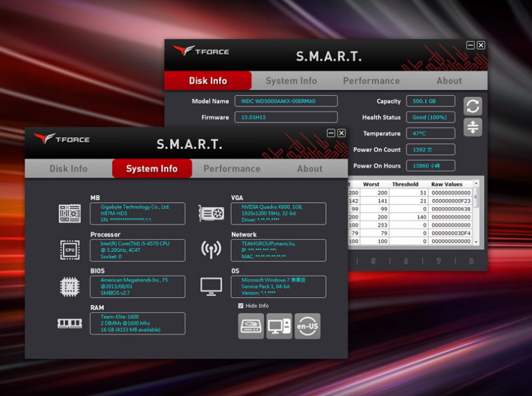Open About tab in front window
Viewport: 532px width, 396px height.
point(310,168)
